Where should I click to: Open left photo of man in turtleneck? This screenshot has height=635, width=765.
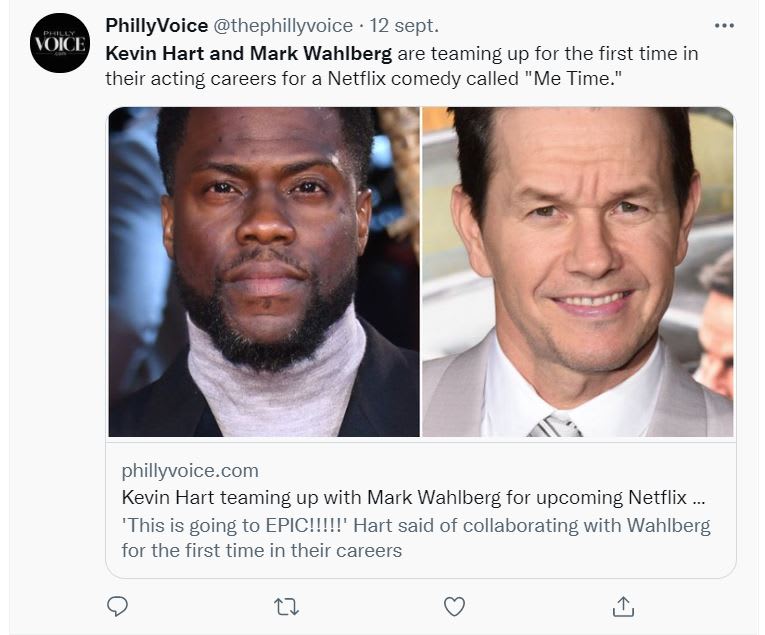[x=264, y=272]
